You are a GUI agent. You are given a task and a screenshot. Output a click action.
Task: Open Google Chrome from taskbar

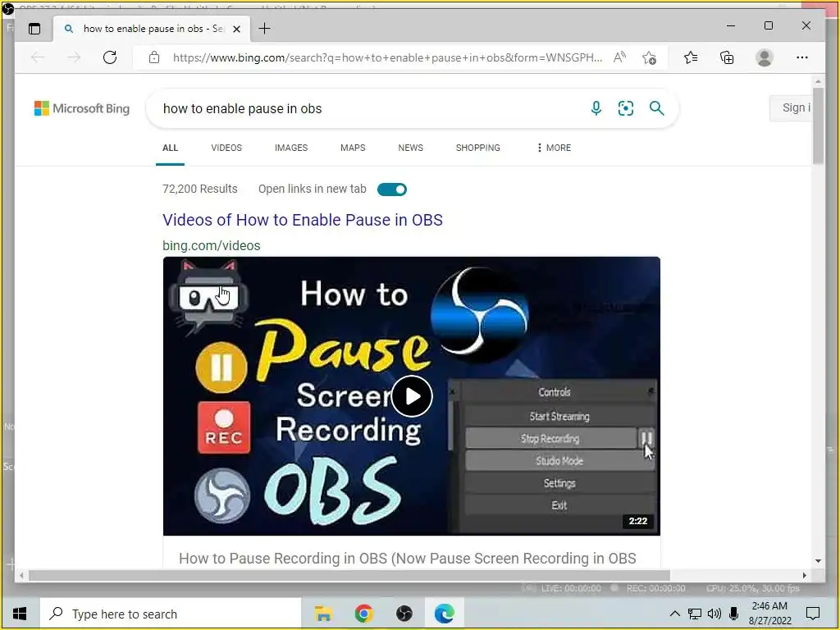(x=363, y=614)
